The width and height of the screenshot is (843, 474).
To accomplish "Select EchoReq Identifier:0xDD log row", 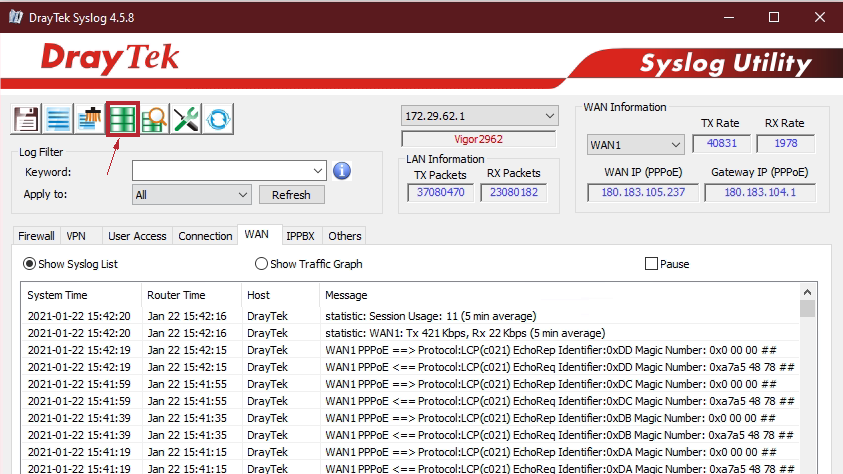I will click(x=411, y=367).
